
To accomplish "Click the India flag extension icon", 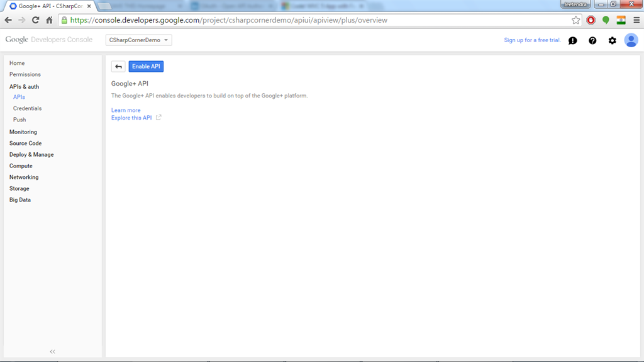I will (621, 20).
